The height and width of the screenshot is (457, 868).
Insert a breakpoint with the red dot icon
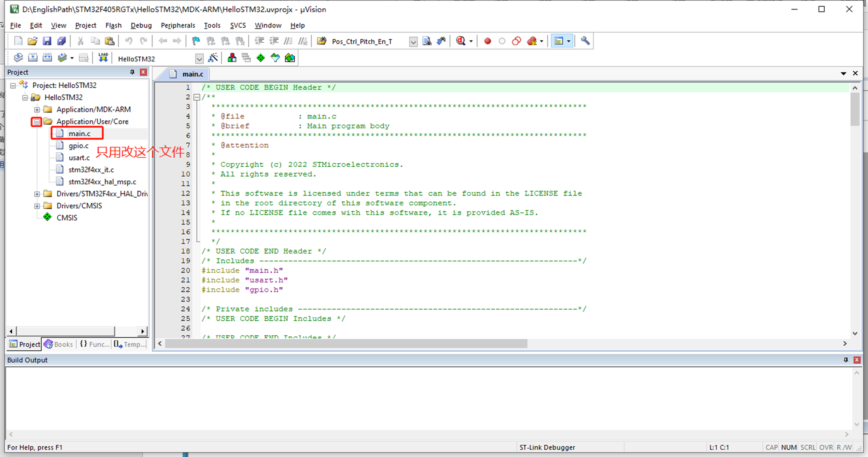(488, 41)
